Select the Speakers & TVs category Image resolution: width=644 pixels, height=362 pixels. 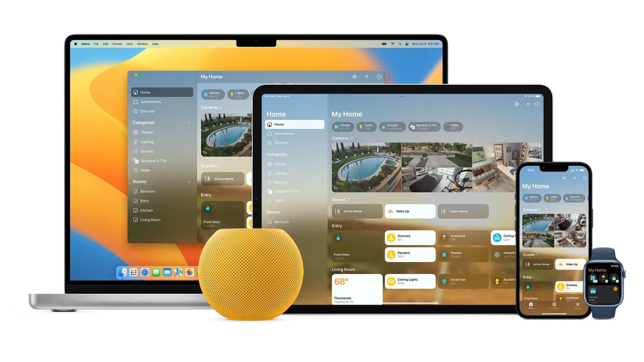point(154,161)
